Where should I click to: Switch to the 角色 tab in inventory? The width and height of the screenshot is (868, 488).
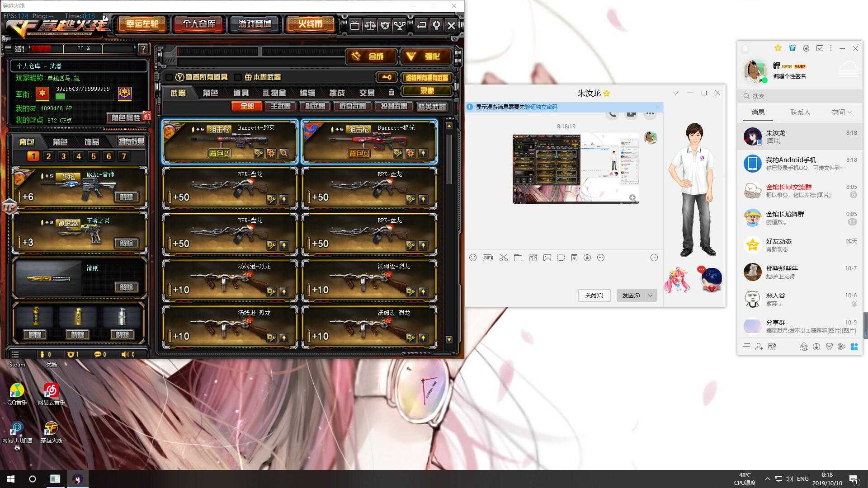click(x=210, y=93)
